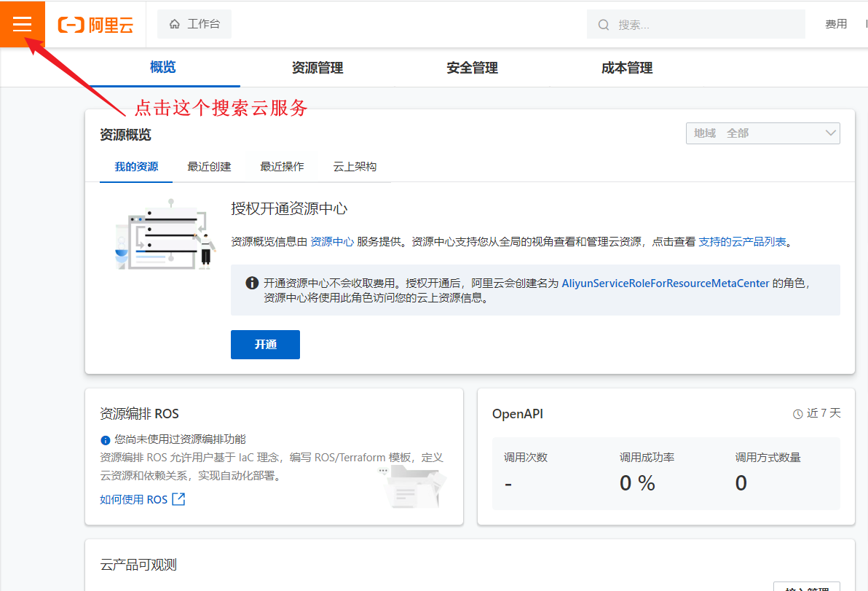The width and height of the screenshot is (868, 591).
Task: Select the 云上架构 sub-tab
Action: tap(355, 167)
